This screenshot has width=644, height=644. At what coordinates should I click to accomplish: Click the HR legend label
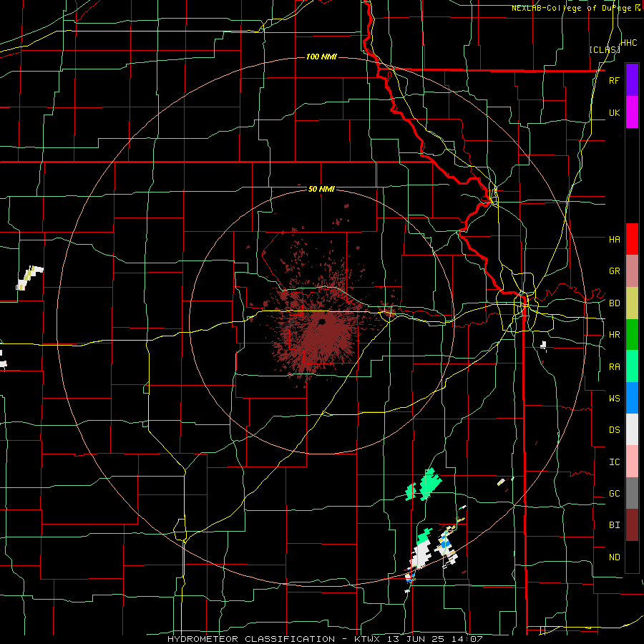pos(615,335)
